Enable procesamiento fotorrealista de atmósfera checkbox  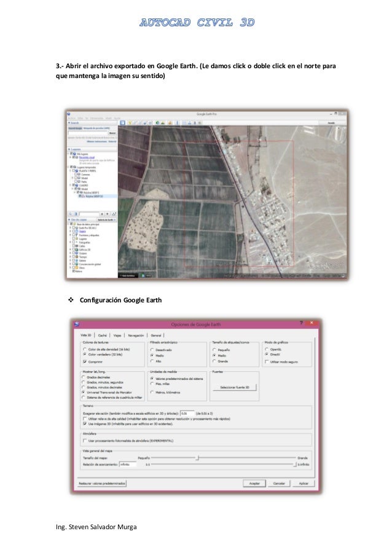(85, 441)
